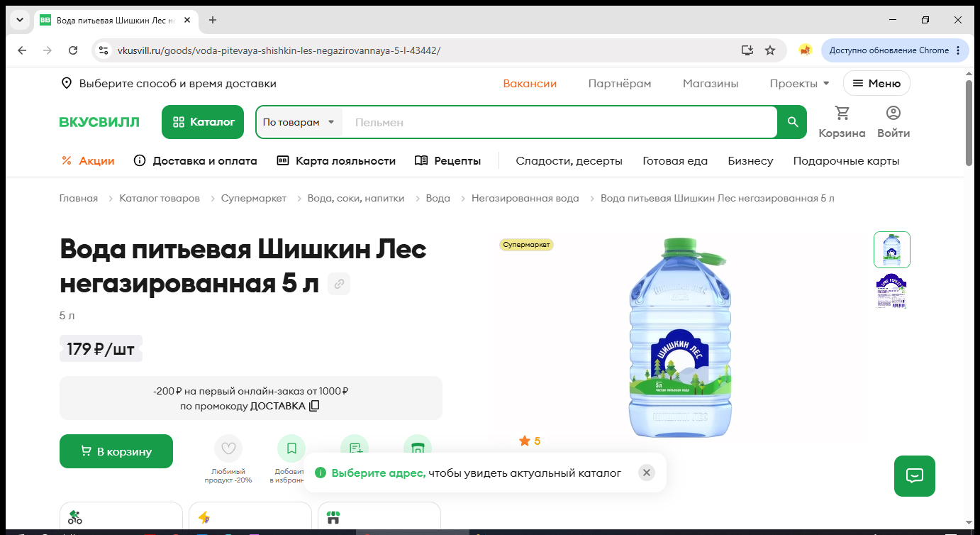Click the Пельмен search field

click(560, 122)
